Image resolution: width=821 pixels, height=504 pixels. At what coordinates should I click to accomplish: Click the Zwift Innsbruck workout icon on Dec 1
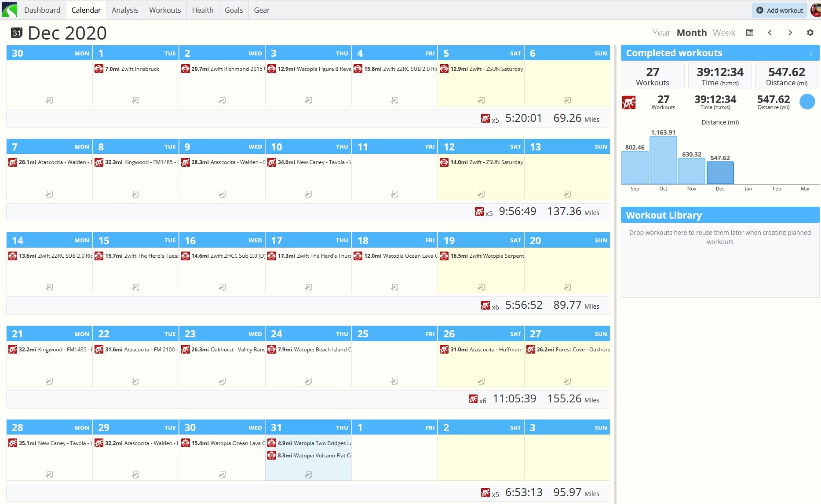(99, 69)
